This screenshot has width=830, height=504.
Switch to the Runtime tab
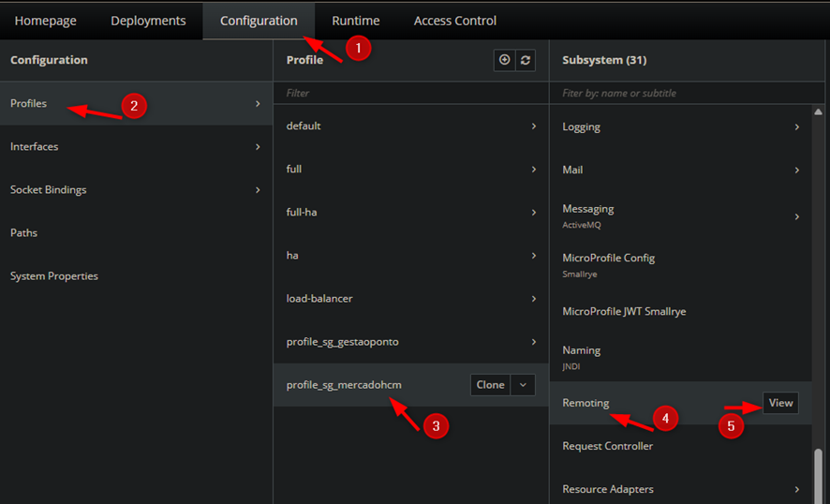tap(356, 21)
